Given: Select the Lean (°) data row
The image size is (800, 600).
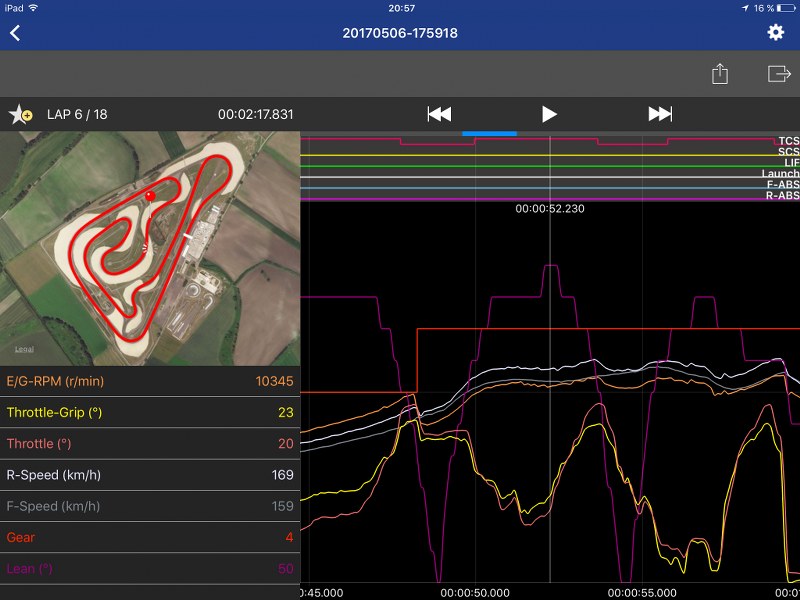Looking at the screenshot, I should click(150, 568).
